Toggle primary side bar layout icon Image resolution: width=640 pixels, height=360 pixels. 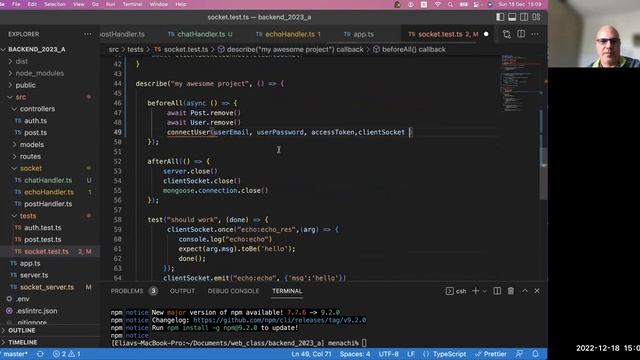500,17
